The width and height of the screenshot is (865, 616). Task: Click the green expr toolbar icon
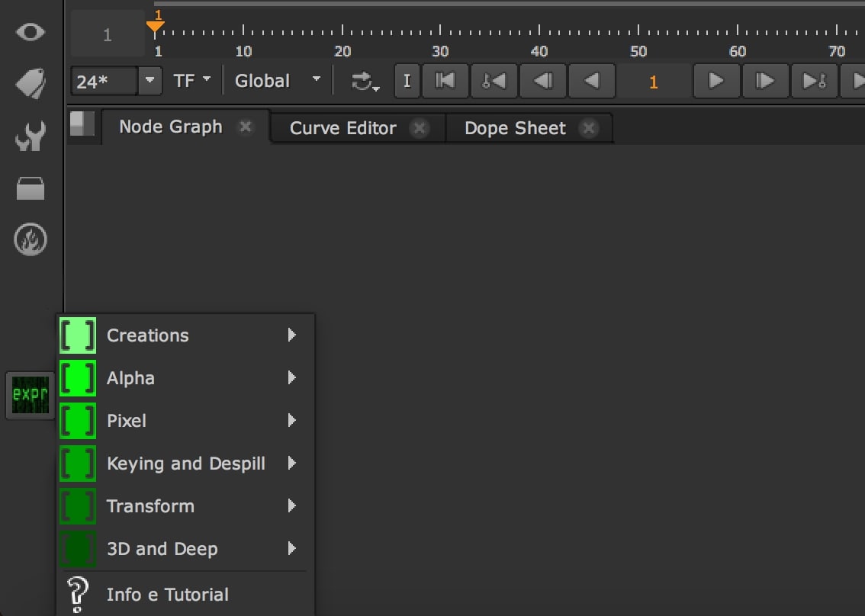pos(30,395)
